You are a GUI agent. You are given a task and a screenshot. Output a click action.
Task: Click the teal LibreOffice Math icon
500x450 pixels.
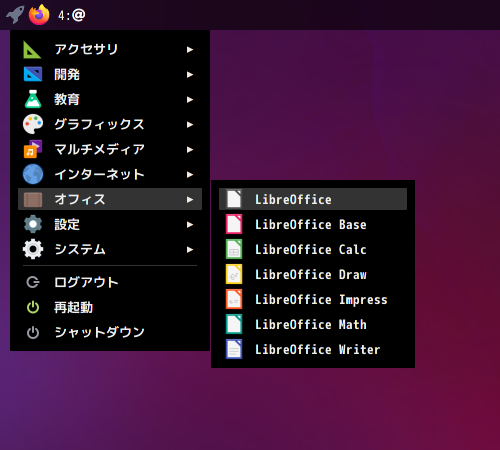tap(234, 324)
